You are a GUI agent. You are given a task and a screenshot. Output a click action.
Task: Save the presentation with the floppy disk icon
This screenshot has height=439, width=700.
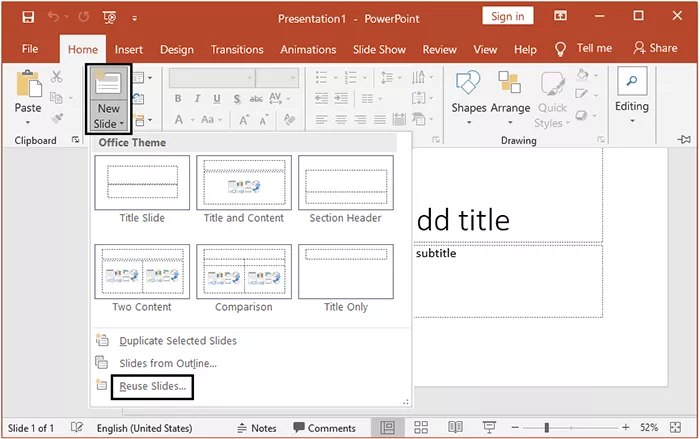click(x=28, y=17)
